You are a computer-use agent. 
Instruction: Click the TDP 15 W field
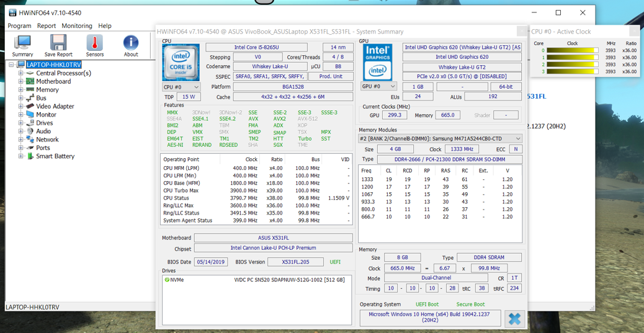click(189, 97)
